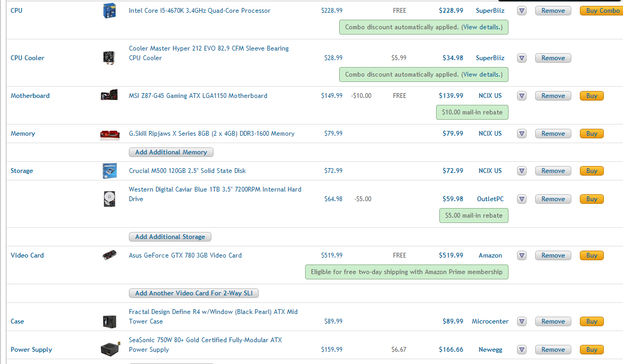Click the Asus GTX 780 video card thumbnail
Viewport: 623px width, 364px height.
point(109,255)
